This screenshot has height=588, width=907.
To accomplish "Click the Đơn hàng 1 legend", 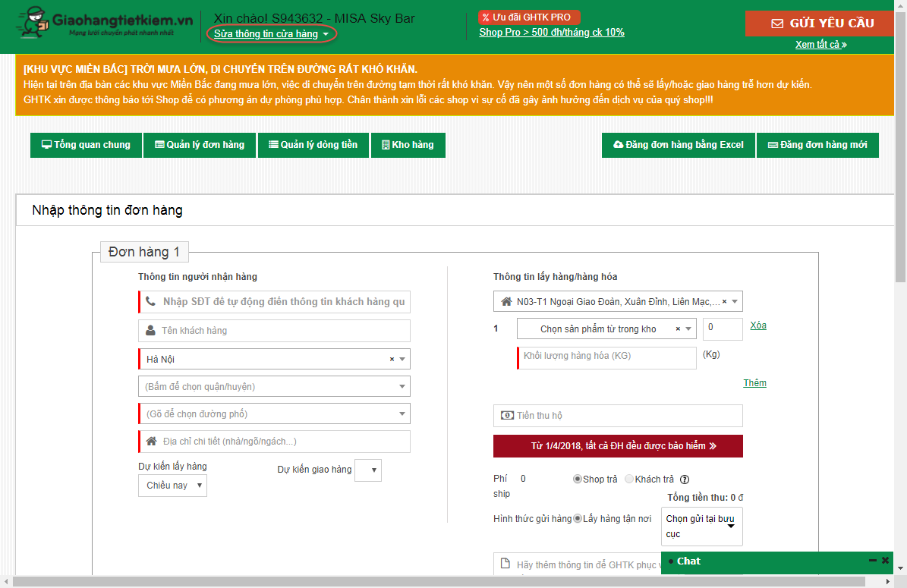I will click(x=144, y=252).
